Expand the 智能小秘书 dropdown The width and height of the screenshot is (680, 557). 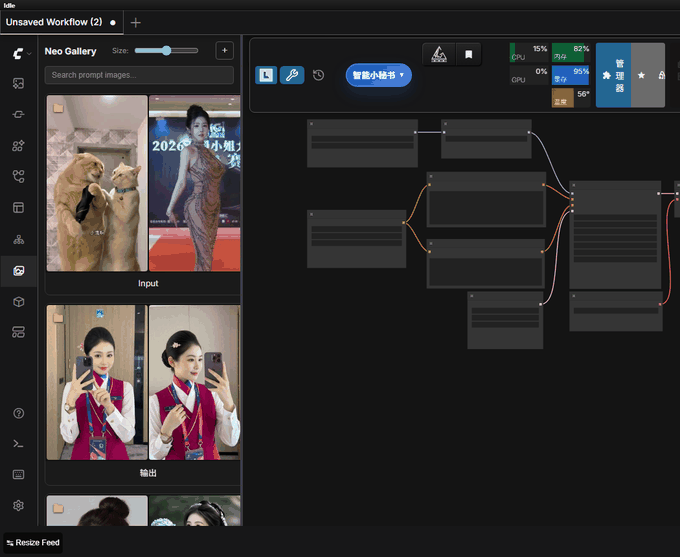pyautogui.click(x=379, y=75)
